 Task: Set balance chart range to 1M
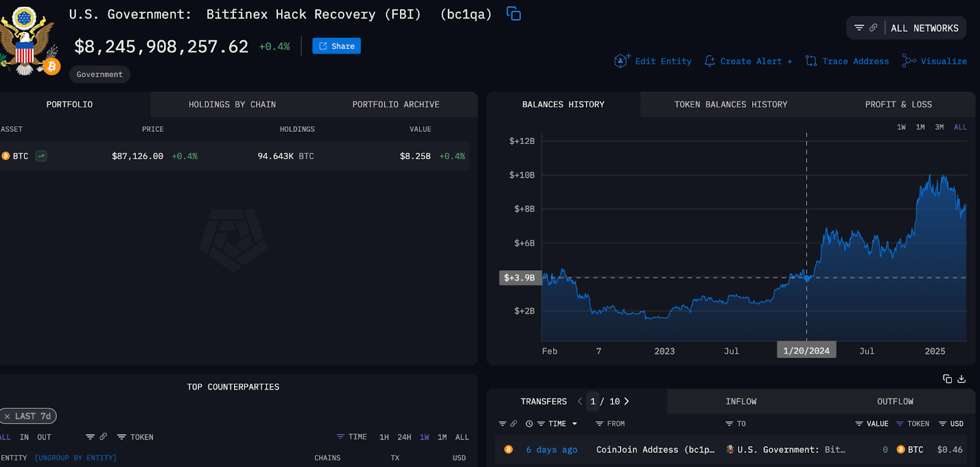(920, 127)
